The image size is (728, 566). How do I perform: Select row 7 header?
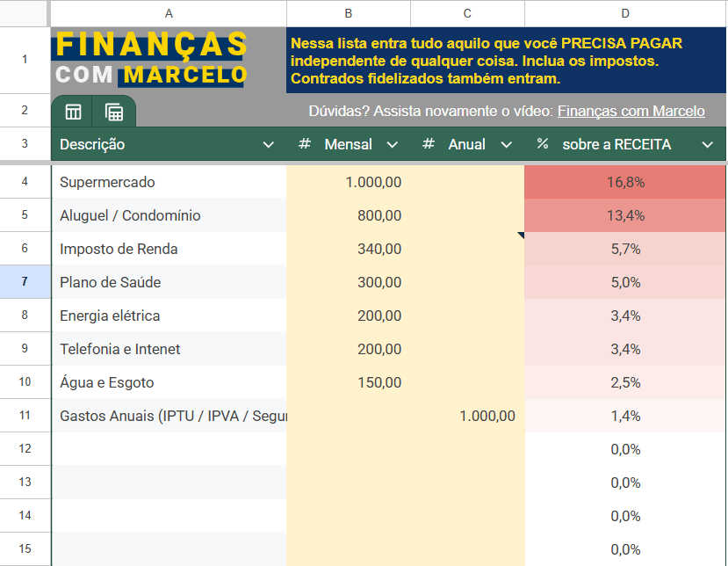pos(25,282)
